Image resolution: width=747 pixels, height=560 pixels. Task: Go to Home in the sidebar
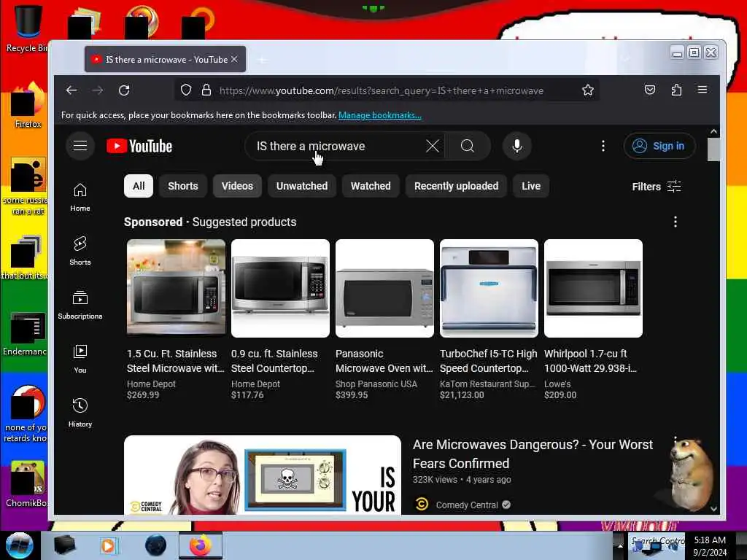pos(80,197)
